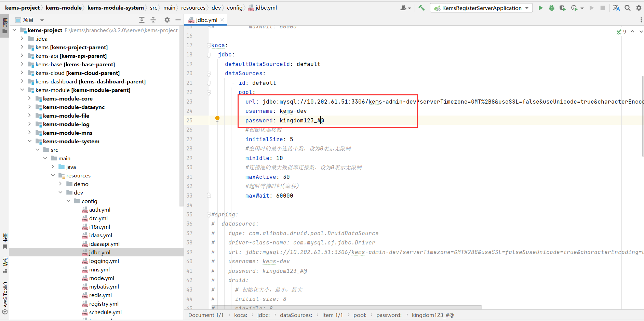Click dataSources: in the bottom breadcrumb
The height and width of the screenshot is (321, 644).
point(296,315)
